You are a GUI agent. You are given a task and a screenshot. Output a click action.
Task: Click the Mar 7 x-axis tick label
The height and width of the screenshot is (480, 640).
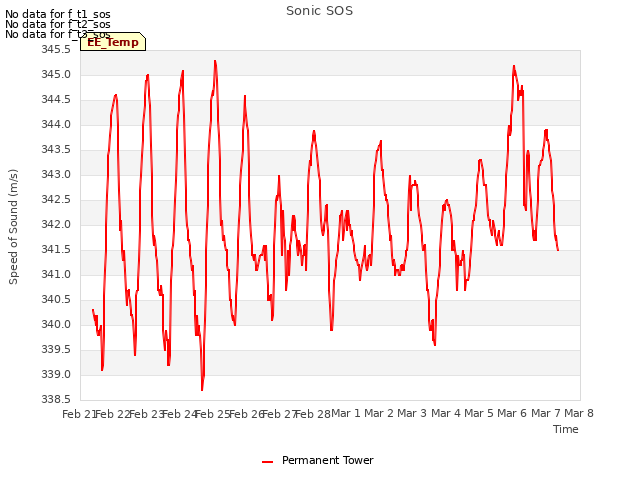pos(546,413)
